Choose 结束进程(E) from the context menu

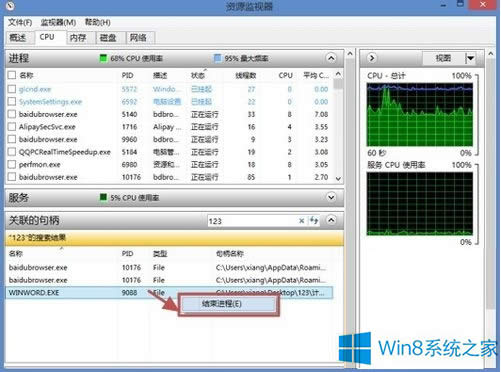click(229, 304)
